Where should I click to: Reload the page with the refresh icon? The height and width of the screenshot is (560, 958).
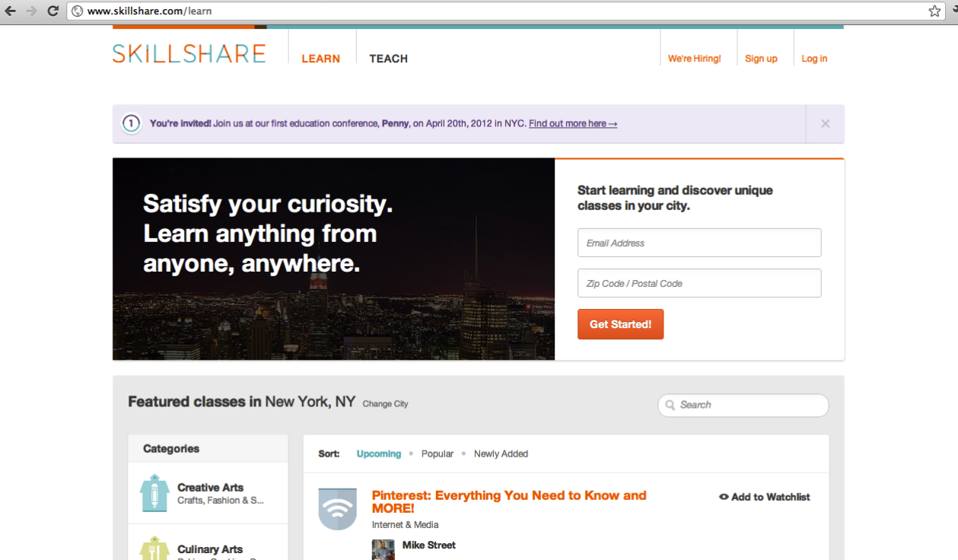[53, 11]
